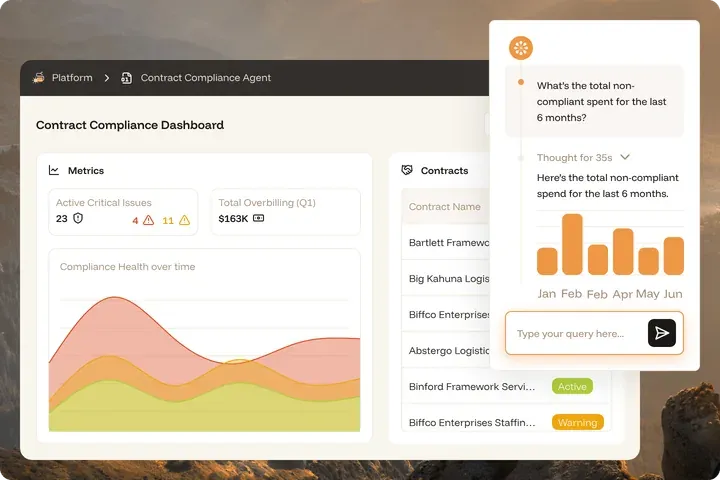Click the red warning triangle next to 4
Screen dimensions: 720x480
click(148, 220)
